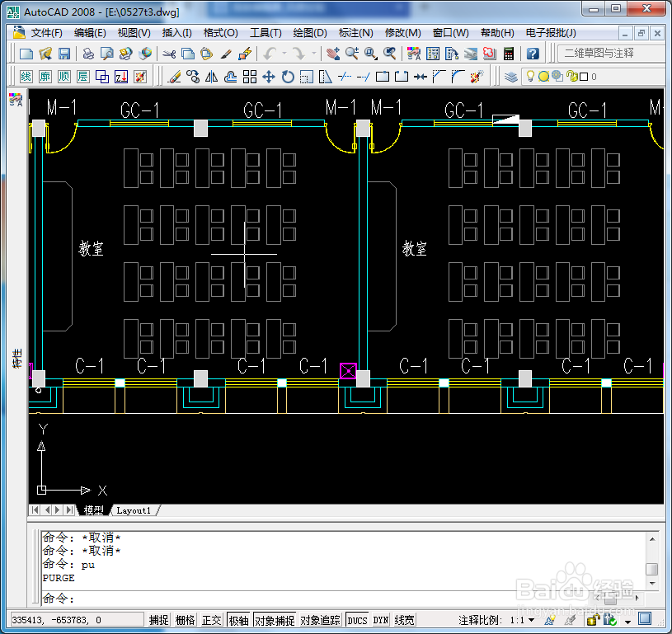
Task: Click the Clean Screen icon in status bar
Action: (x=645, y=619)
